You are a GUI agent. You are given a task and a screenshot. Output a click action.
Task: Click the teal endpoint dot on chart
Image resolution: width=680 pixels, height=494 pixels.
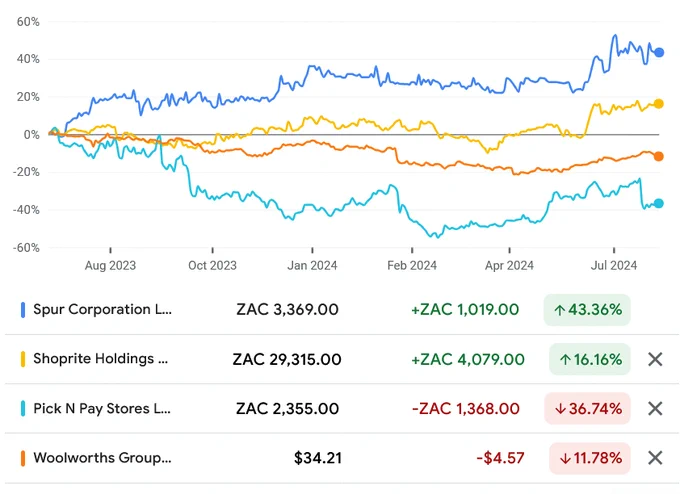click(659, 203)
